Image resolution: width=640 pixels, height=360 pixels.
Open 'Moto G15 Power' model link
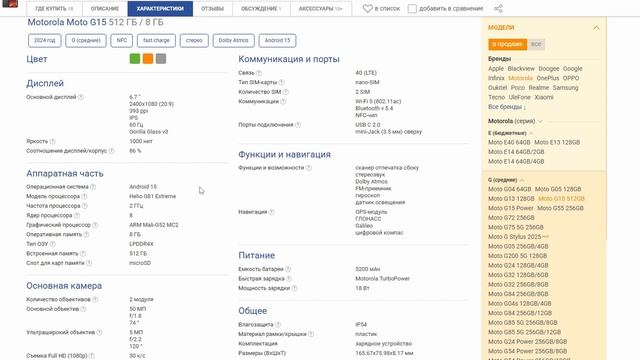(511, 208)
